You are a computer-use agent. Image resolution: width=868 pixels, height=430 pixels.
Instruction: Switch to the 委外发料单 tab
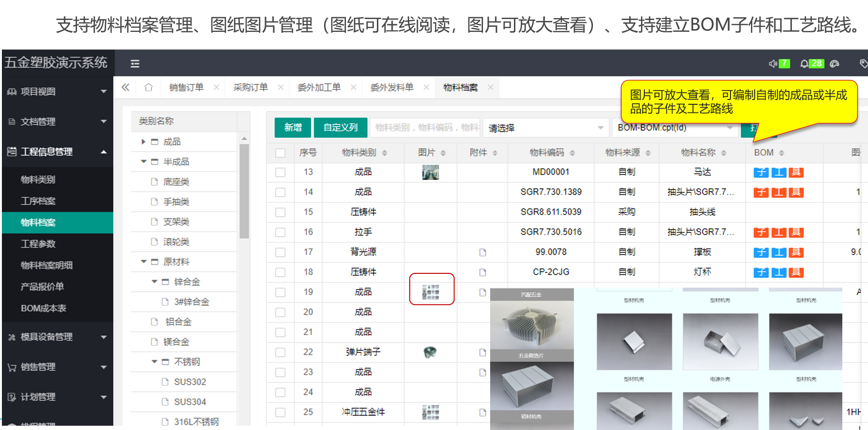pos(392,87)
